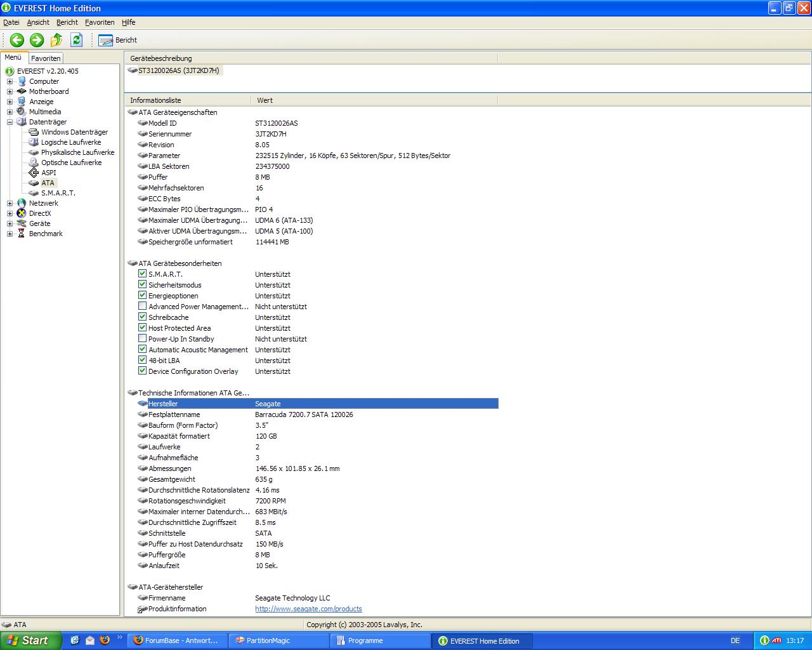Switch to Programme taskbar window
The width and height of the screenshot is (812, 650).
[379, 640]
